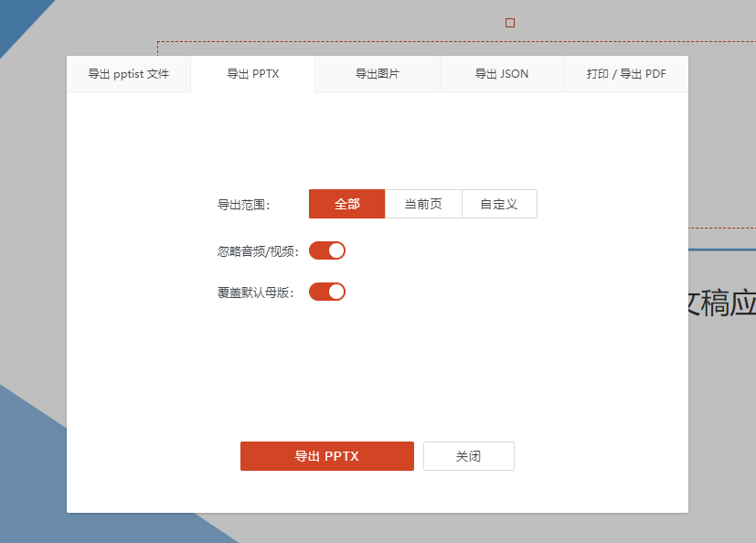Click the red selection handle above the dialog
This screenshot has height=543, width=756.
coord(509,22)
